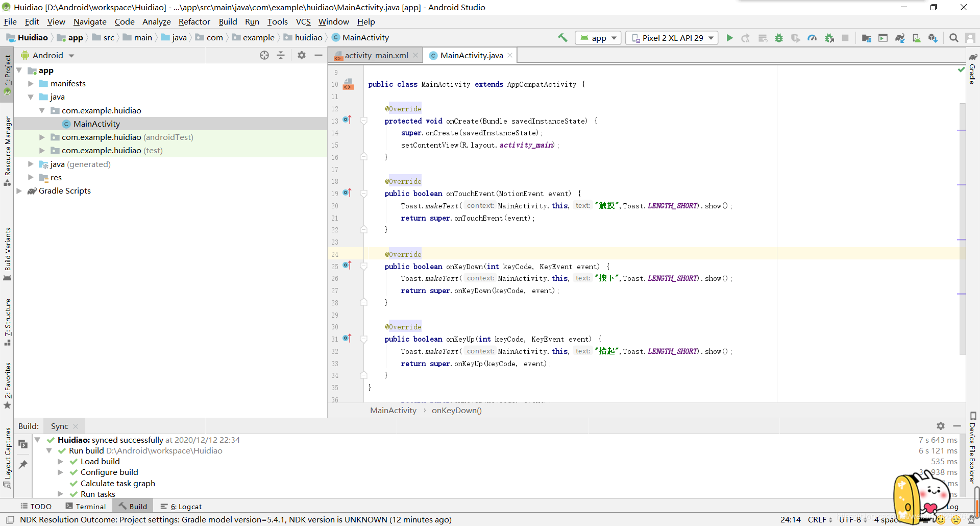Open the AVD Manager icon

[917, 38]
